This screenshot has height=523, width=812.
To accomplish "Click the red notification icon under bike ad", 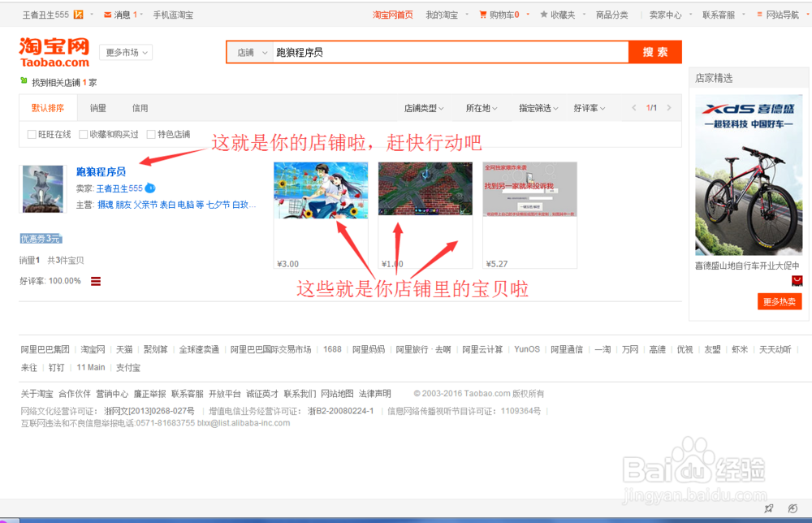I will coord(797,279).
